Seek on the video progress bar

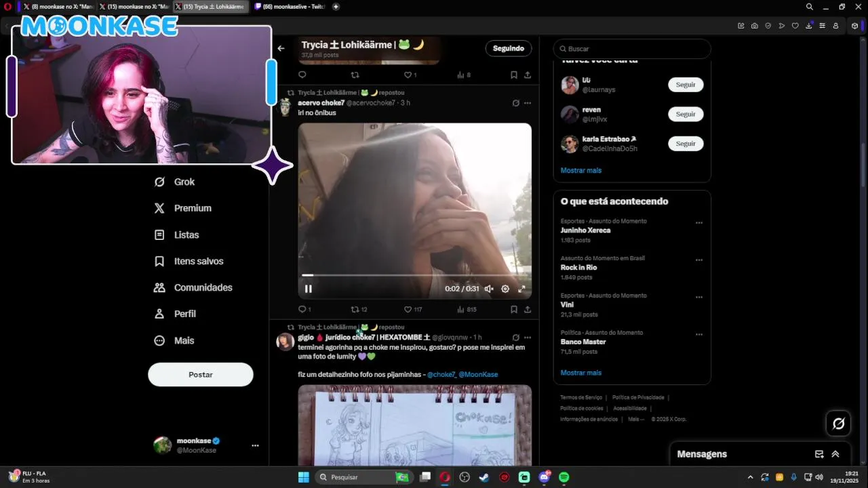tap(414, 275)
